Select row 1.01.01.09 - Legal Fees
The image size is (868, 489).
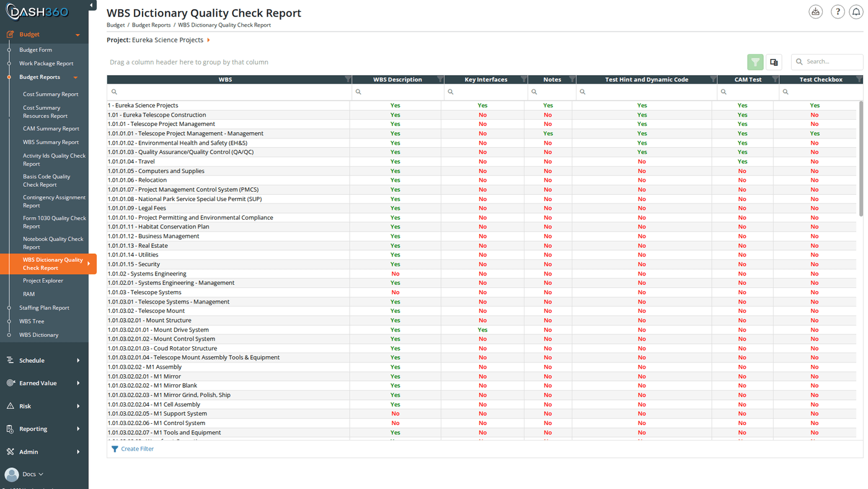482,208
